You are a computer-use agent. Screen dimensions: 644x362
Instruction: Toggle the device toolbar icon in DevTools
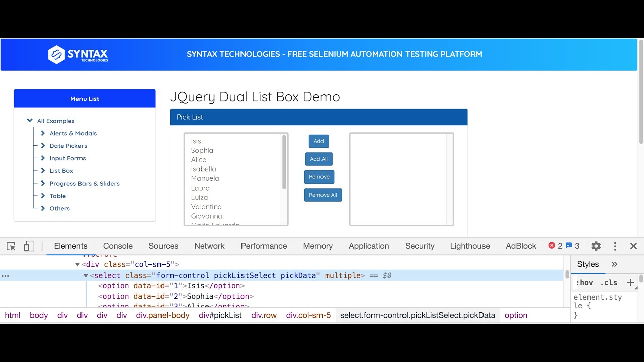[x=29, y=246]
